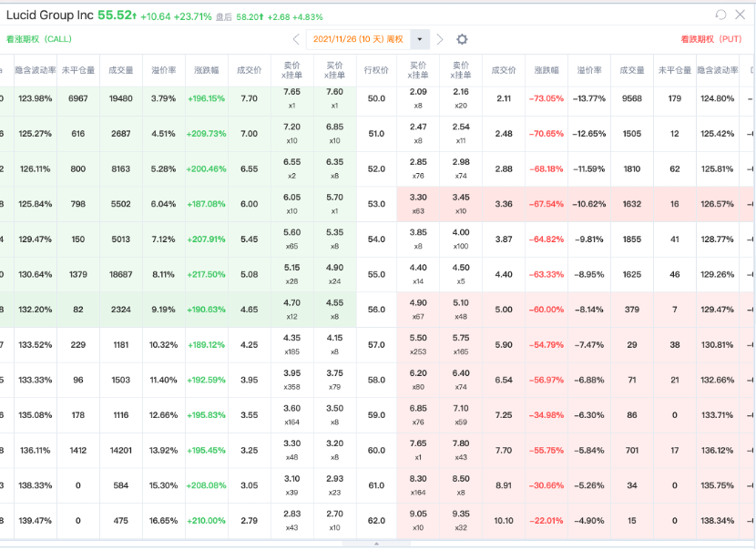Image resolution: width=756 pixels, height=550 pixels.
Task: Close the Lucid Group option chain panel
Action: pos(741,15)
